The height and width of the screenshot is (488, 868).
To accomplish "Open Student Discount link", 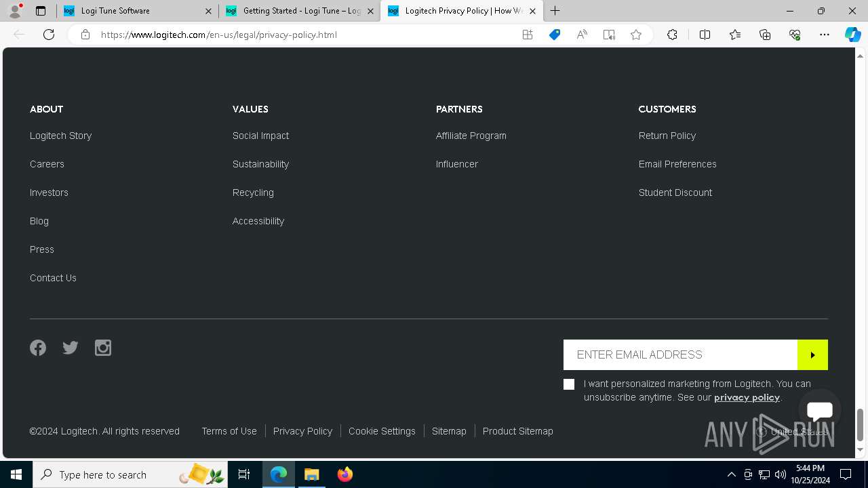I will (x=675, y=192).
